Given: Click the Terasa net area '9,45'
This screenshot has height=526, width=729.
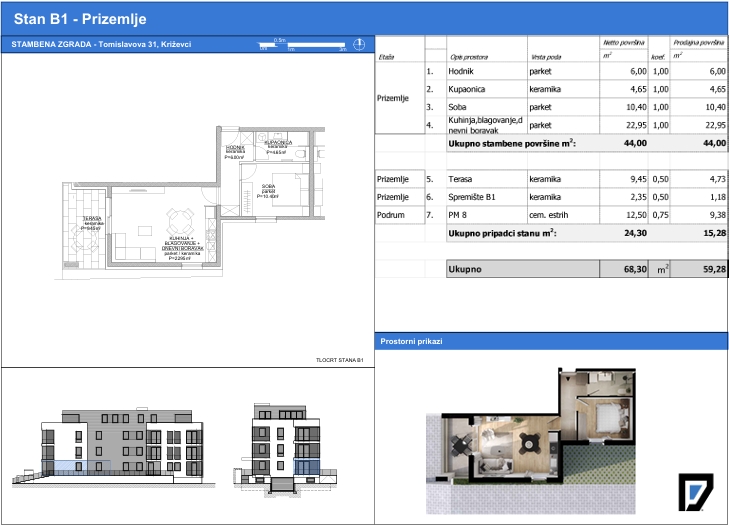Looking at the screenshot, I should click(x=638, y=179).
